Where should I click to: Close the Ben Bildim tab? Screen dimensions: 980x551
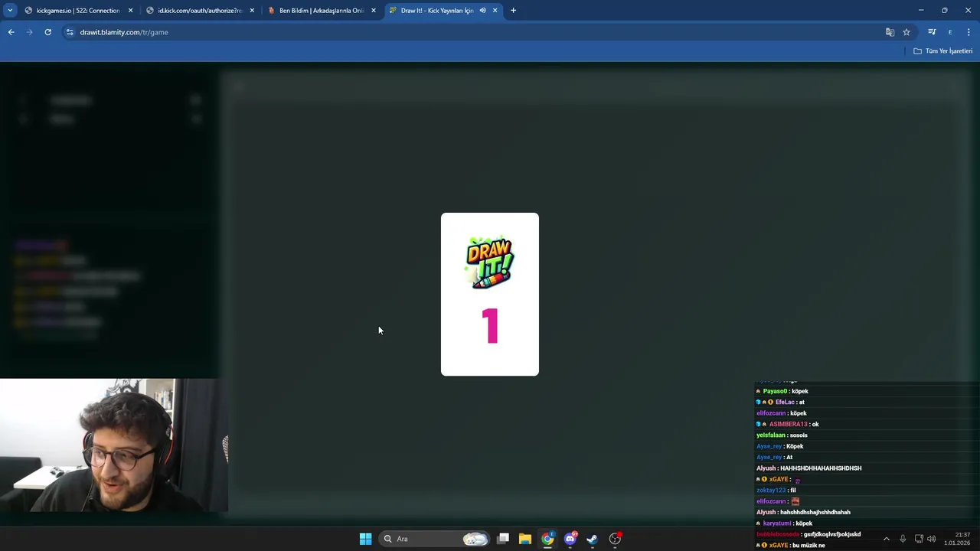tap(374, 11)
